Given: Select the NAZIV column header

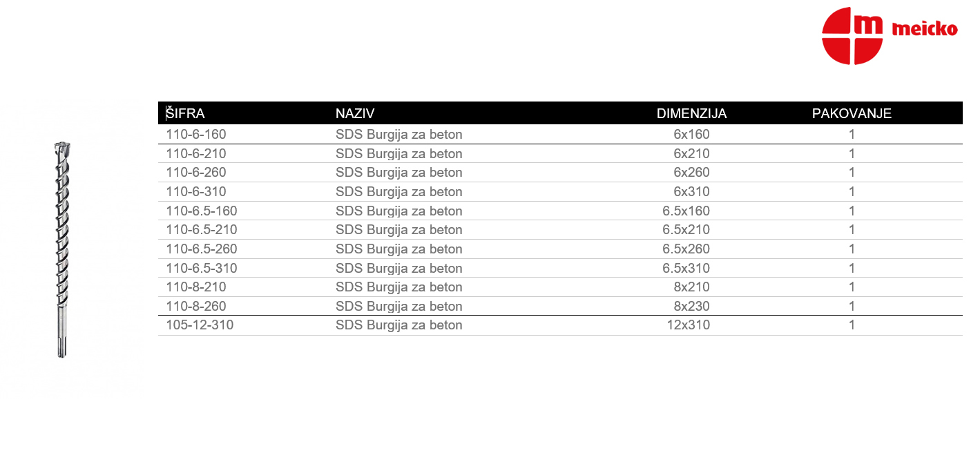Looking at the screenshot, I should [x=355, y=114].
